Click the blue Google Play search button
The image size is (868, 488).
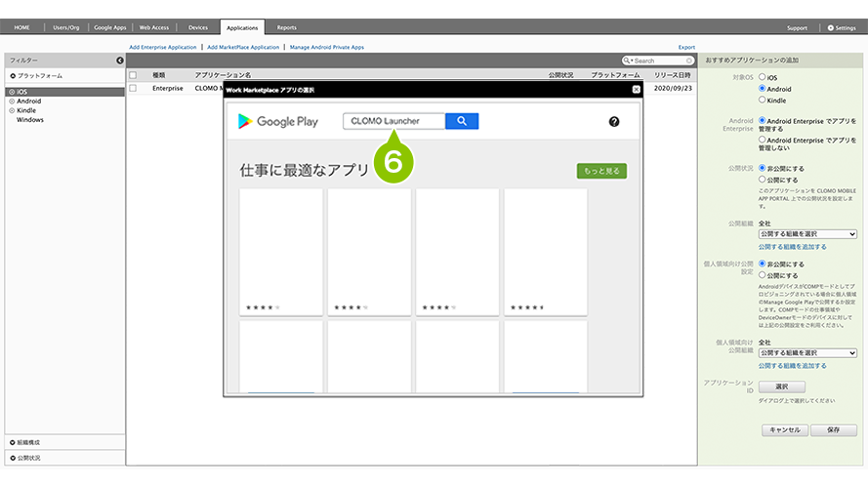click(x=462, y=121)
